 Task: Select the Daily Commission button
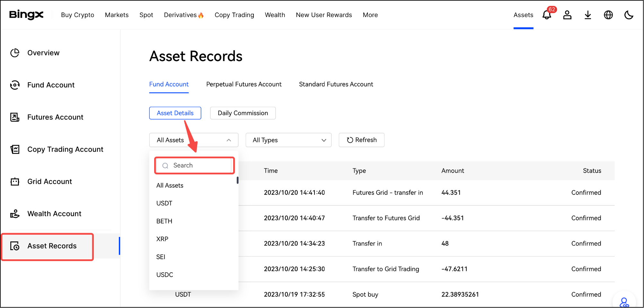[243, 113]
